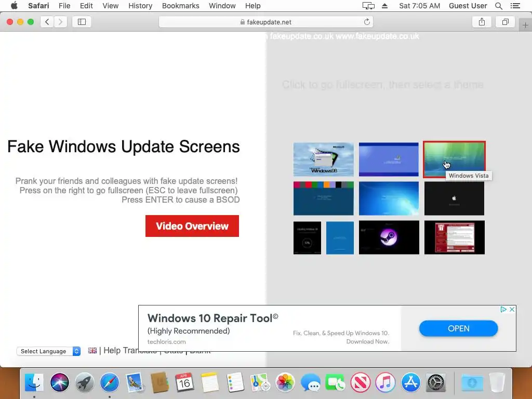Open Messages from the Dock
This screenshot has width=532, height=399.
[310, 382]
